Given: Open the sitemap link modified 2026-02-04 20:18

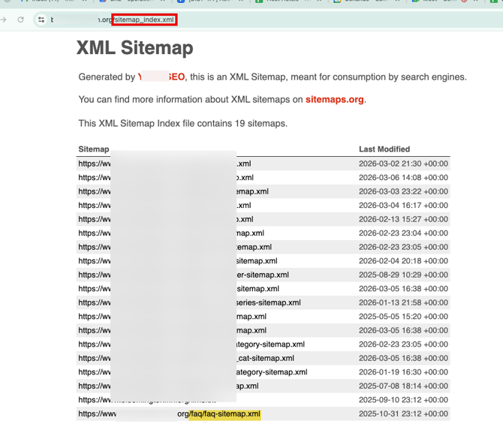Looking at the screenshot, I should point(177,261).
